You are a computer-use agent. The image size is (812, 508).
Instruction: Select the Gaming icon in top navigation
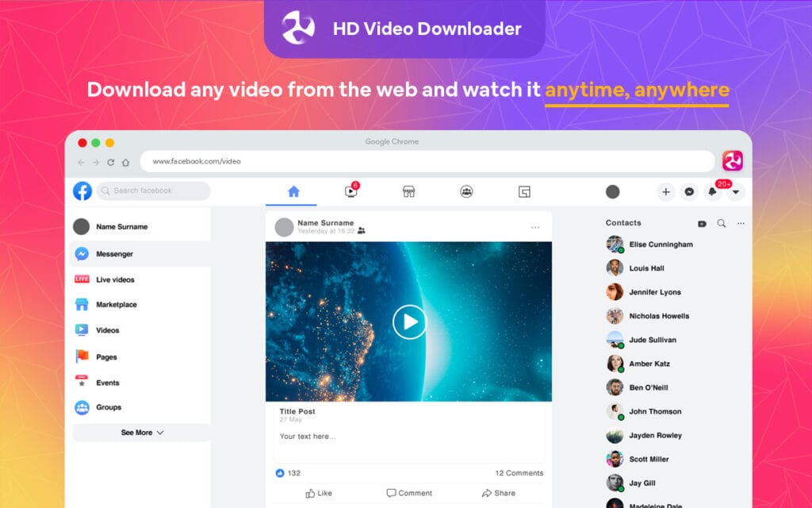[x=524, y=191]
